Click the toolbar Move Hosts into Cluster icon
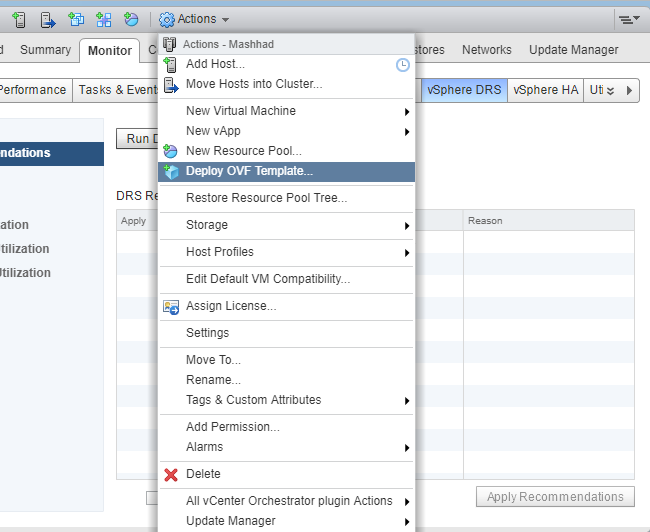650x532 pixels. tap(47, 19)
